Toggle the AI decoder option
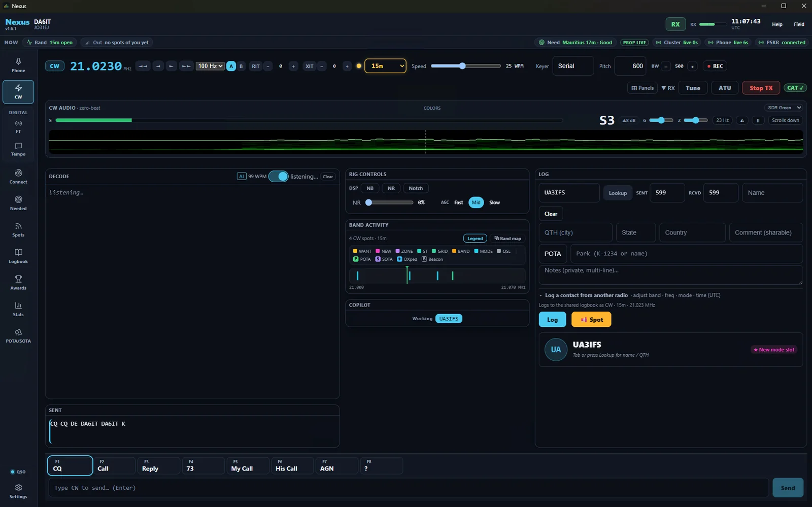Screen dimensions: 812x507 pyautogui.click(x=242, y=176)
